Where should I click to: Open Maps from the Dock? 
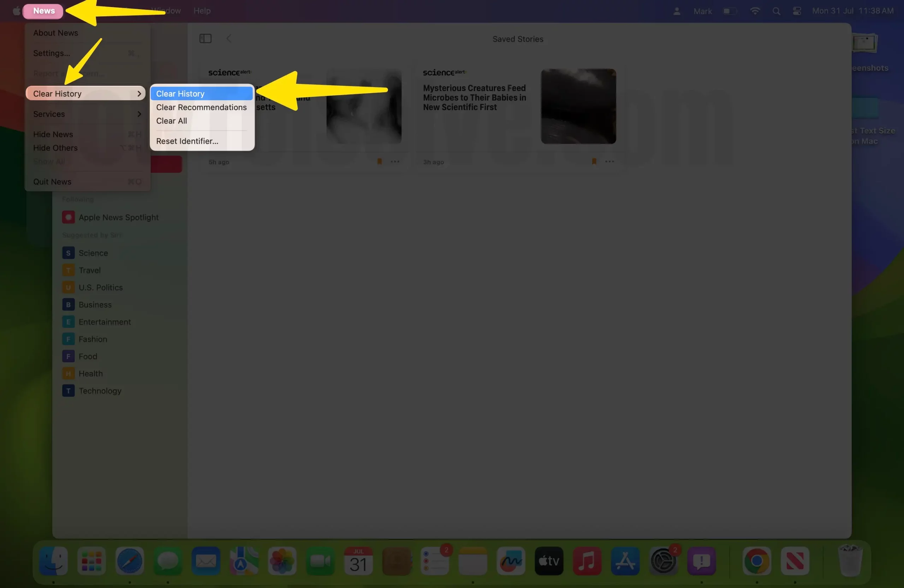244,561
